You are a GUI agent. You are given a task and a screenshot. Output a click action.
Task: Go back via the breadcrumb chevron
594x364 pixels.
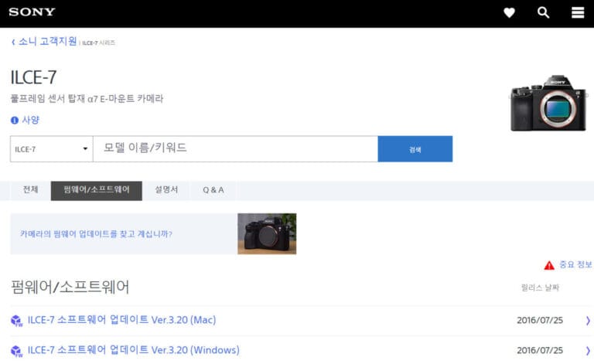[x=13, y=42]
